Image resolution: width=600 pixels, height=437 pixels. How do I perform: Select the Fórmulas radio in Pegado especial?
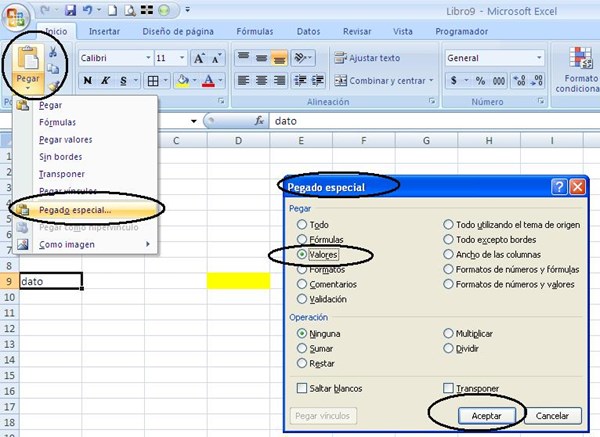coord(302,240)
